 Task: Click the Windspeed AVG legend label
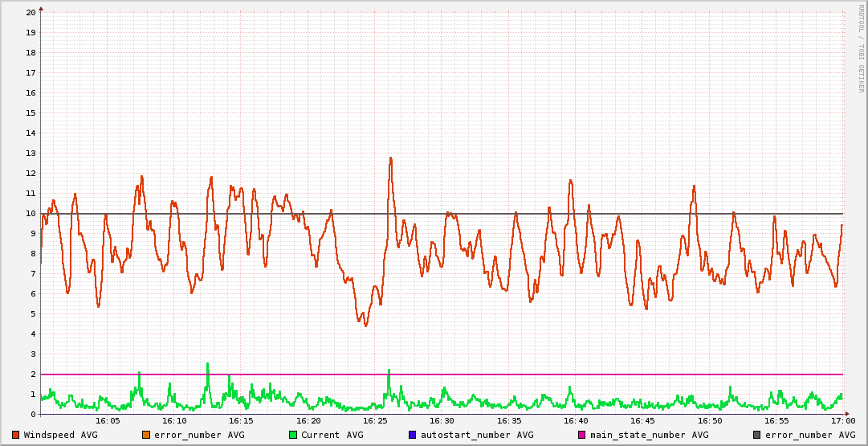61,435
